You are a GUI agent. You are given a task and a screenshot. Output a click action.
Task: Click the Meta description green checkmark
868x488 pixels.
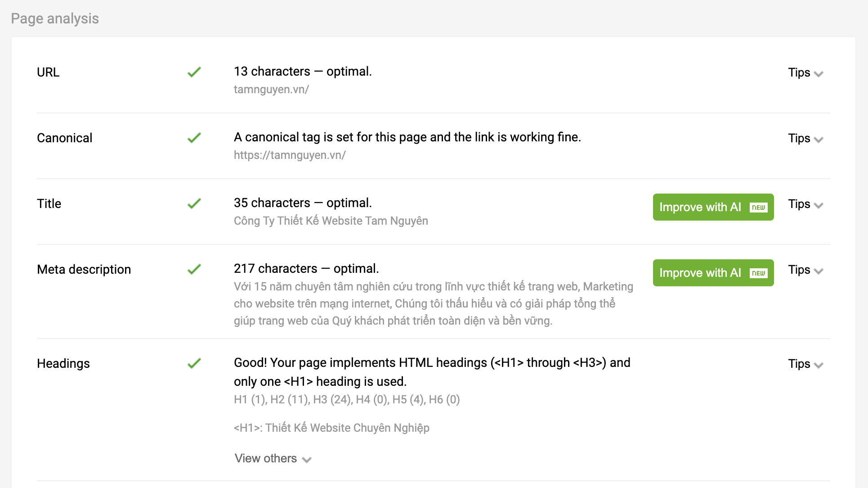click(x=194, y=269)
